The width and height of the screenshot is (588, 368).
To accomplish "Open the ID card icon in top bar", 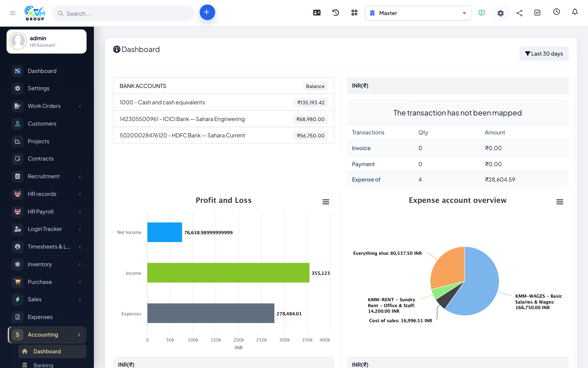I will point(317,13).
